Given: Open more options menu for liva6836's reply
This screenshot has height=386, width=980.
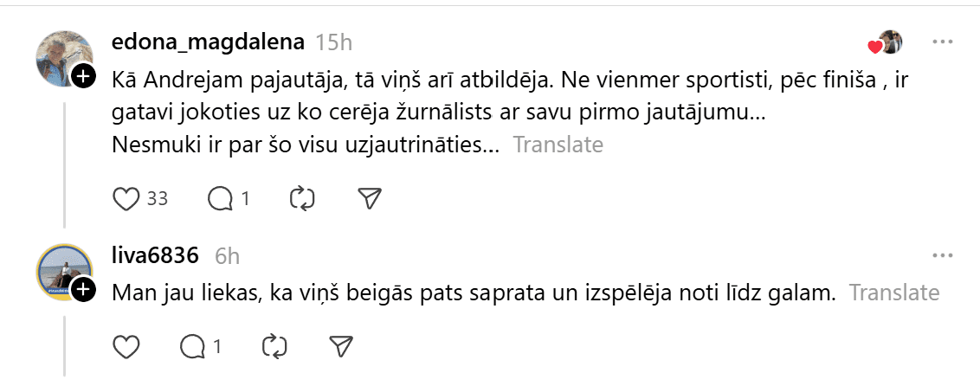Looking at the screenshot, I should 942,255.
